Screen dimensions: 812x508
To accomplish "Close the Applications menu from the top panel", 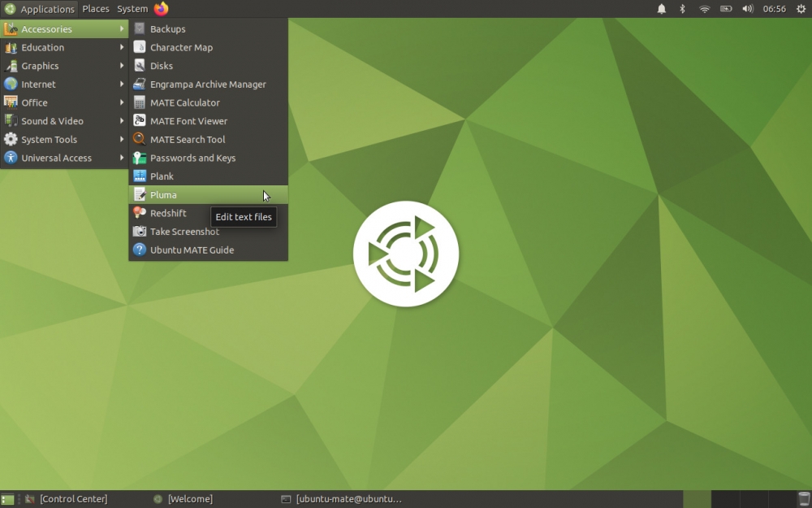I will pyautogui.click(x=39, y=9).
